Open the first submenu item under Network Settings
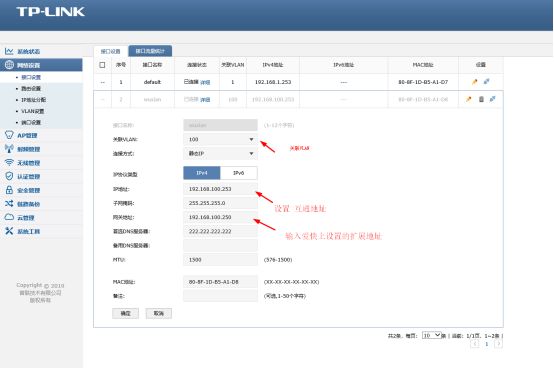Image resolution: width=554 pixels, height=369 pixels. pos(31,77)
